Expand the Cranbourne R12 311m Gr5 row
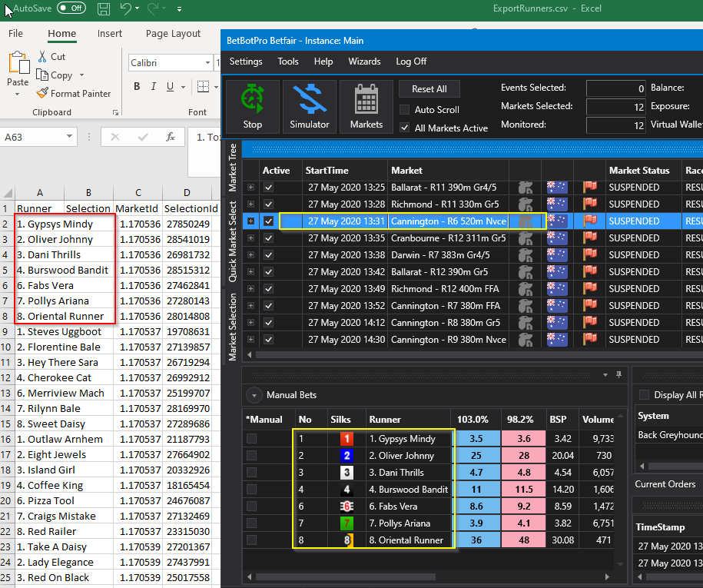This screenshot has width=703, height=588. coord(250,238)
